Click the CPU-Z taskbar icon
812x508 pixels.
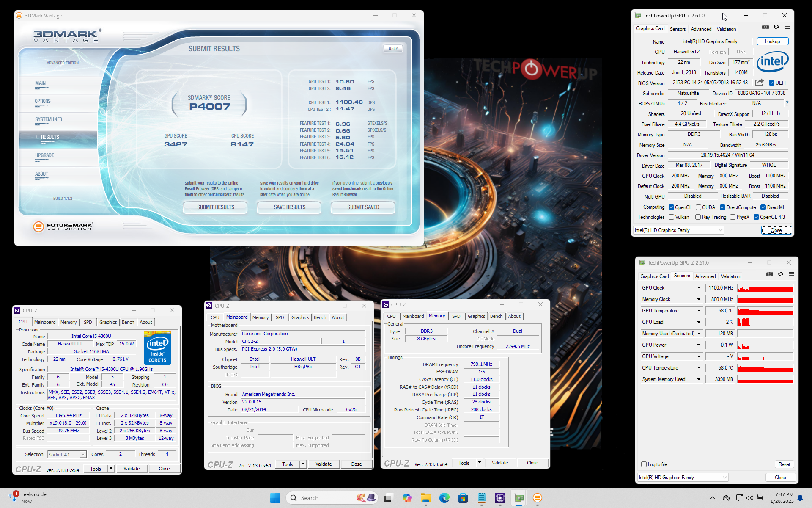[x=500, y=498]
